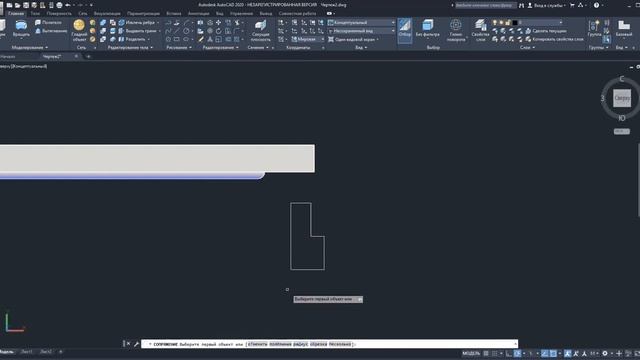Toggle the grid display in status bar
640x360 pixels.
[486, 353]
